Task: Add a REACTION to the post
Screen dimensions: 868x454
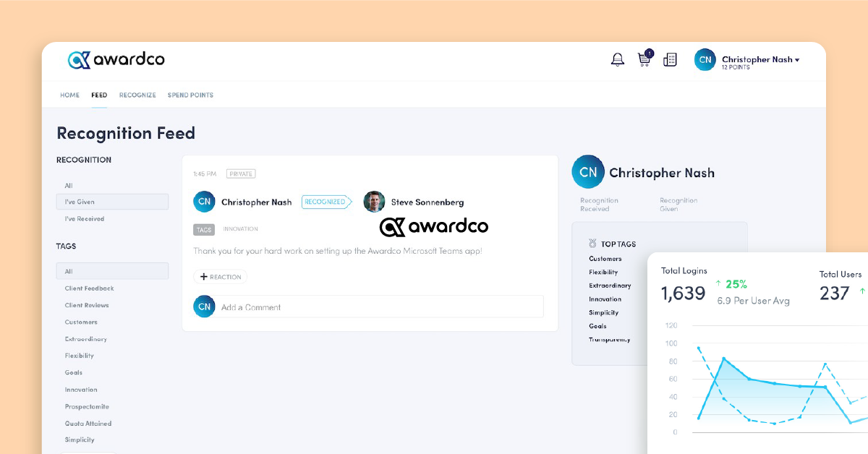Action: pyautogui.click(x=220, y=277)
